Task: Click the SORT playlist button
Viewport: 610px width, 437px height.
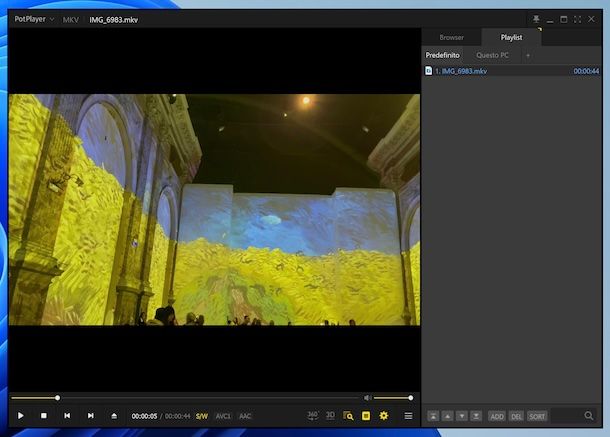Action: 537,416
